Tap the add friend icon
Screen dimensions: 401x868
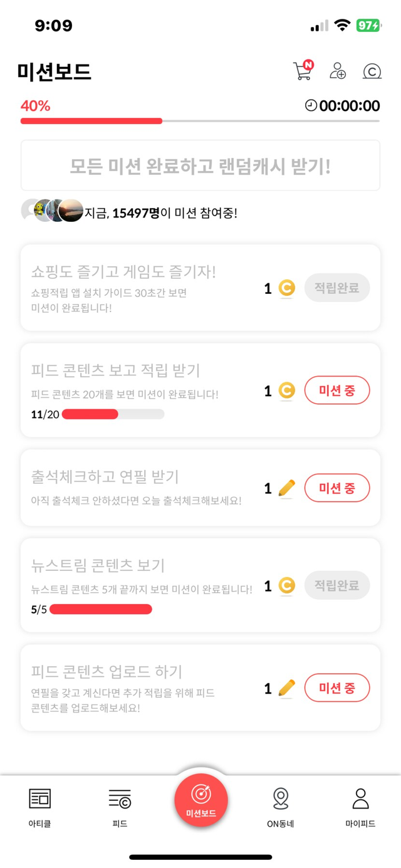(x=338, y=71)
